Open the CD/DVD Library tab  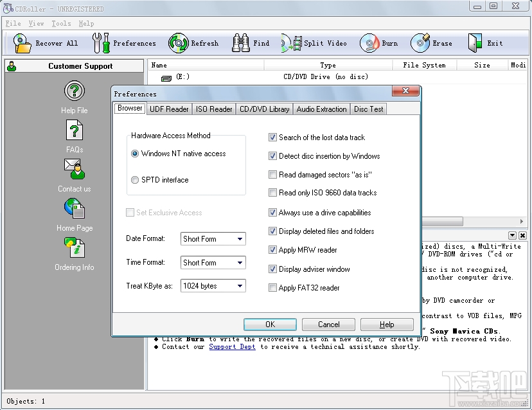click(x=264, y=109)
